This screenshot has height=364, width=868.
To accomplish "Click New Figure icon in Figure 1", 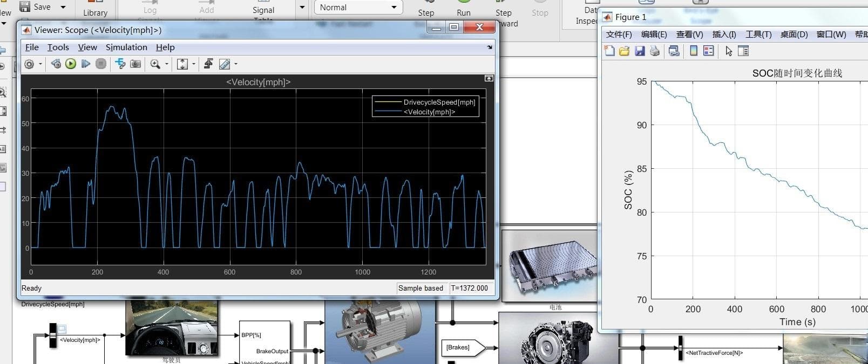I will [609, 51].
